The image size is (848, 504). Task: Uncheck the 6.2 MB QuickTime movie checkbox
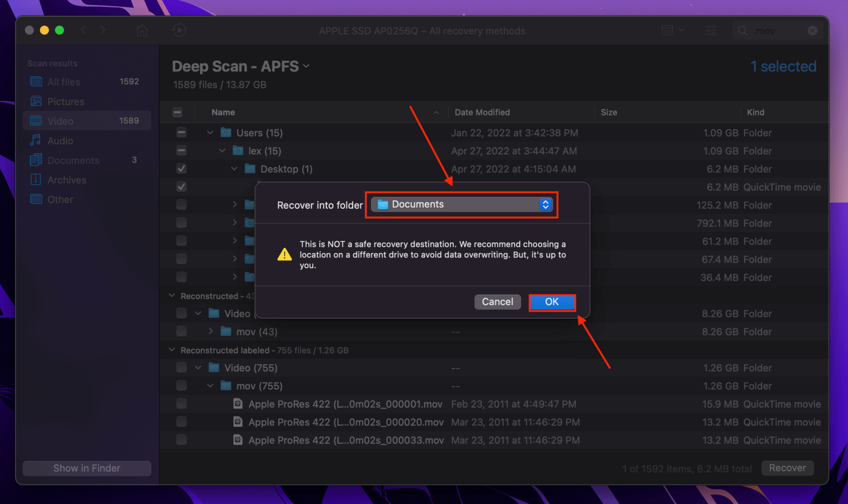pos(181,187)
